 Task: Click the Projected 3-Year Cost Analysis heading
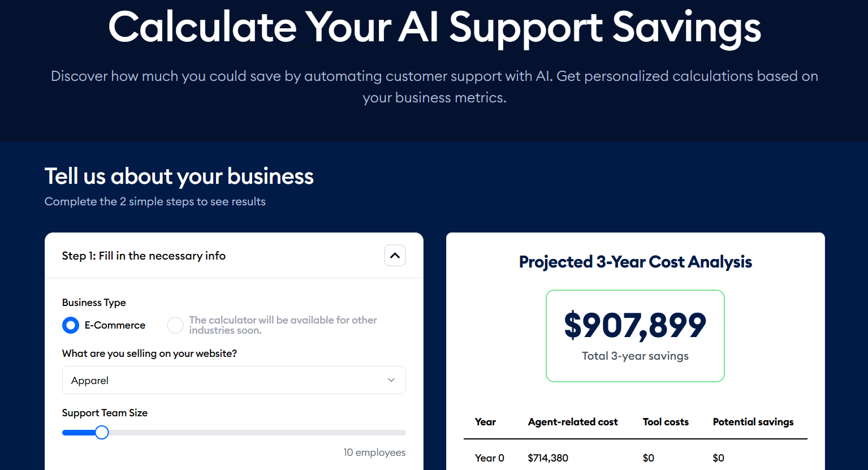click(x=634, y=262)
